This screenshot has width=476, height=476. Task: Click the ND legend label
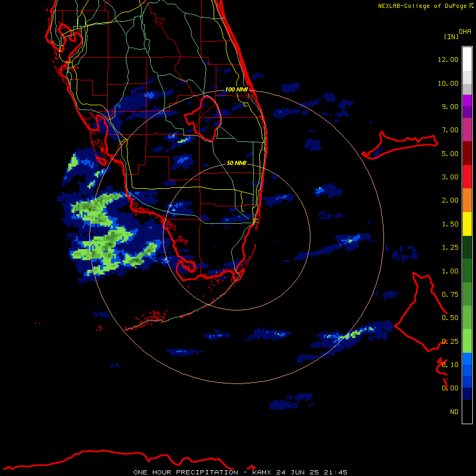click(x=454, y=412)
